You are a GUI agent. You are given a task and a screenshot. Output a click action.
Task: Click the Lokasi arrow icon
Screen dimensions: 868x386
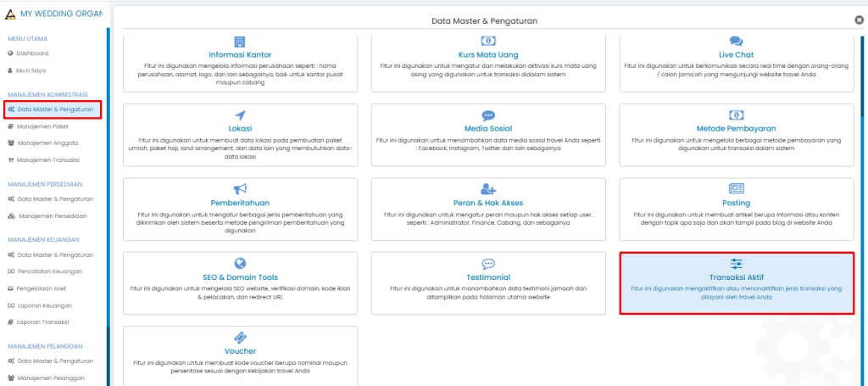[240, 115]
